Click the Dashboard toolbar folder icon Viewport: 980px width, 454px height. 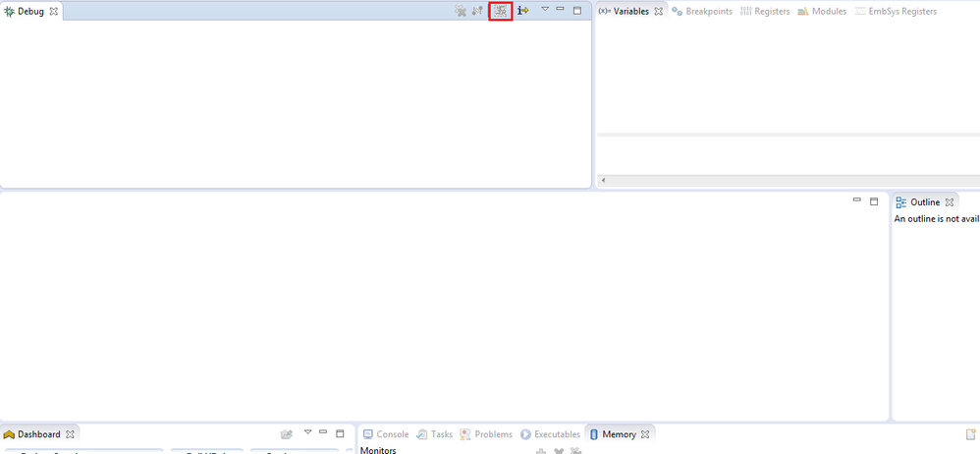(287, 433)
